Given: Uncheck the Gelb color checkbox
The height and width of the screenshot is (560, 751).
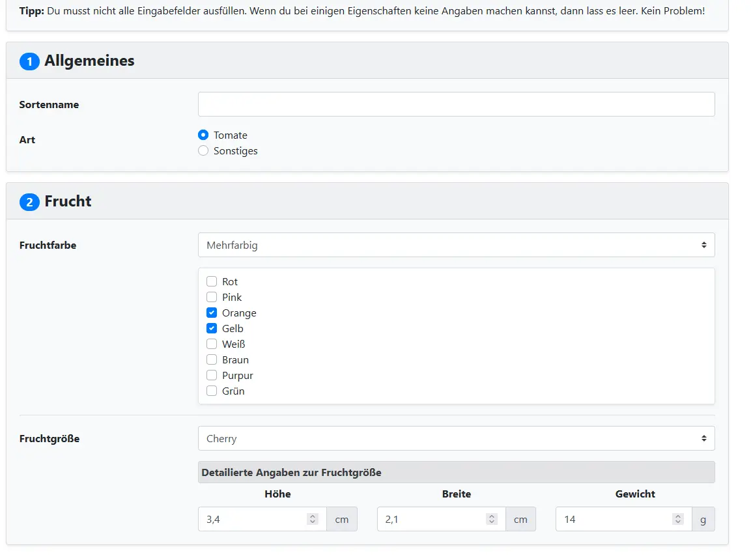Looking at the screenshot, I should click(212, 329).
